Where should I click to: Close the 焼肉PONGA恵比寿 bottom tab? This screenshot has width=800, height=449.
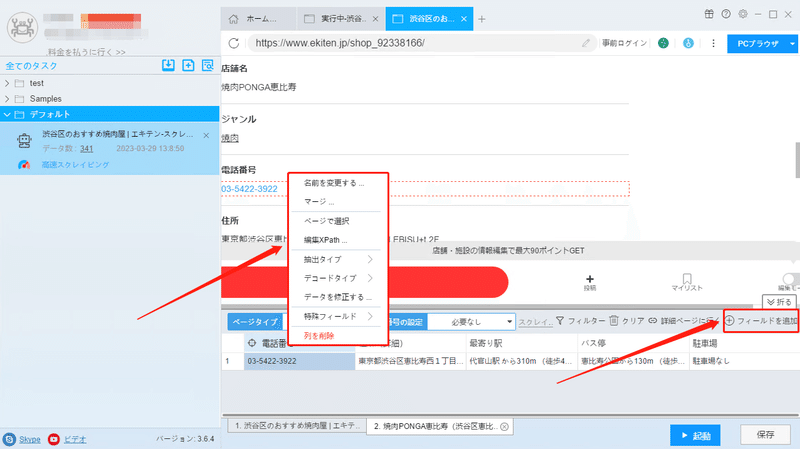505,427
